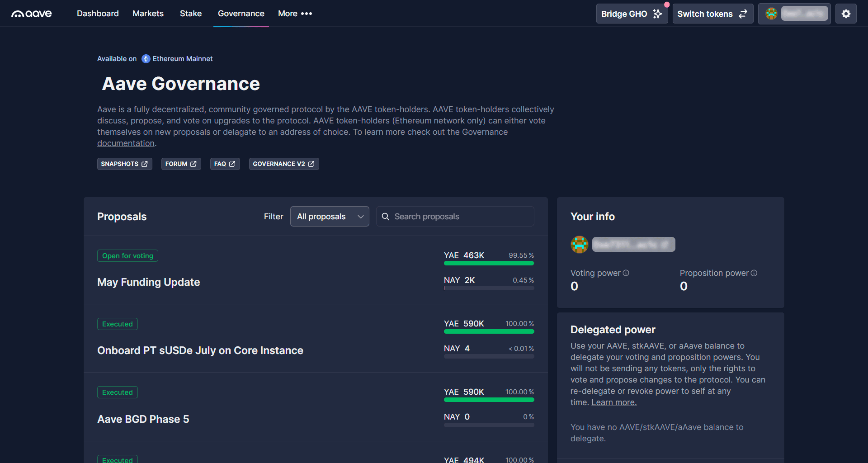Image resolution: width=868 pixels, height=463 pixels.
Task: Click Voting power info icon
Action: click(x=626, y=273)
